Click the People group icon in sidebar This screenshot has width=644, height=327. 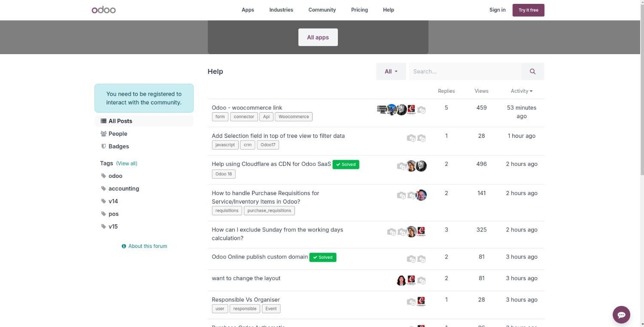coord(103,134)
